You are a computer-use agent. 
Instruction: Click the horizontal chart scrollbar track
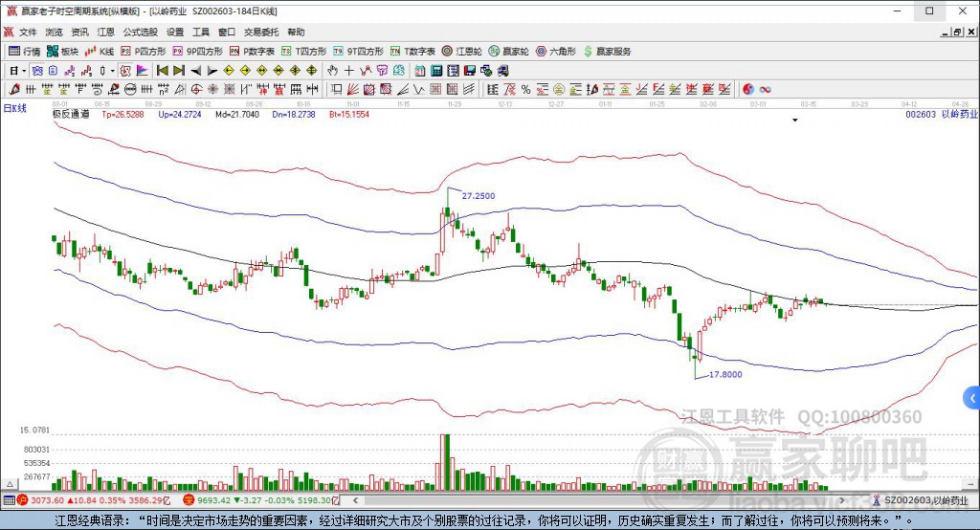click(x=598, y=500)
